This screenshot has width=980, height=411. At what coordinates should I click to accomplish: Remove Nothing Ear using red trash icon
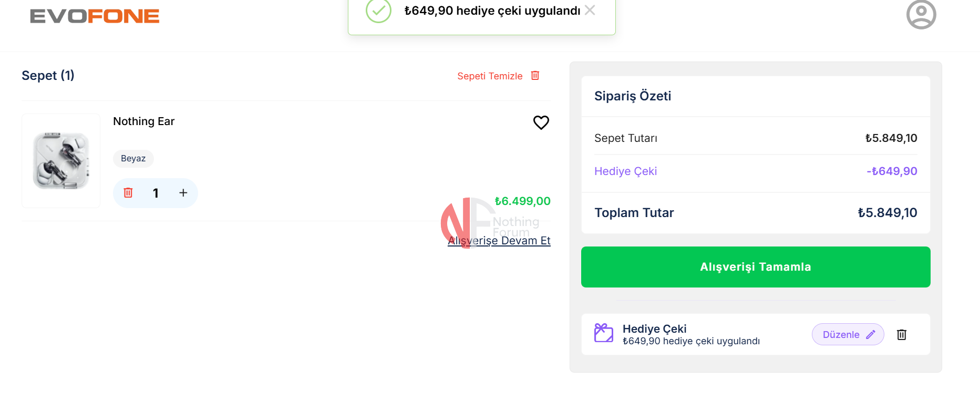coord(128,193)
